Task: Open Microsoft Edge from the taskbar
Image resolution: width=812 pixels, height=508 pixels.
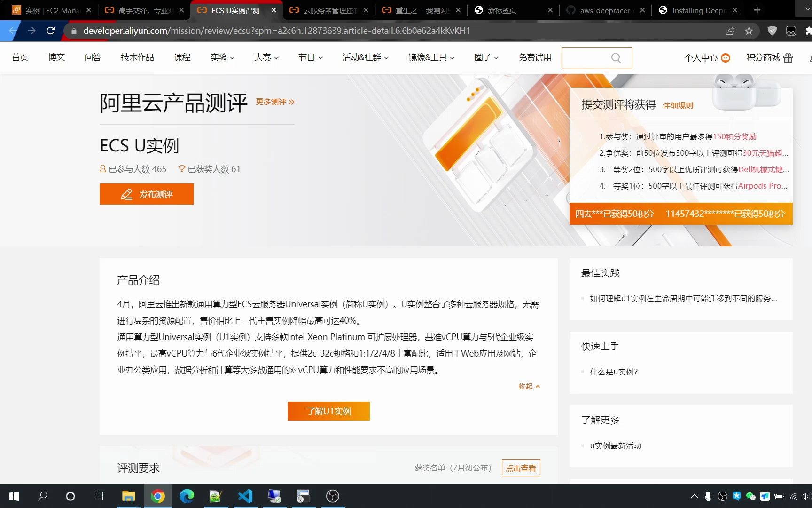Action: tap(187, 496)
